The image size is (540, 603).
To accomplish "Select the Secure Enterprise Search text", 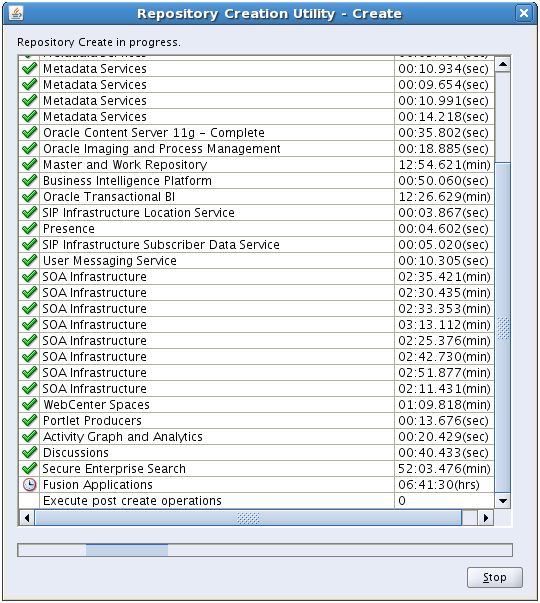I will click(x=114, y=468).
